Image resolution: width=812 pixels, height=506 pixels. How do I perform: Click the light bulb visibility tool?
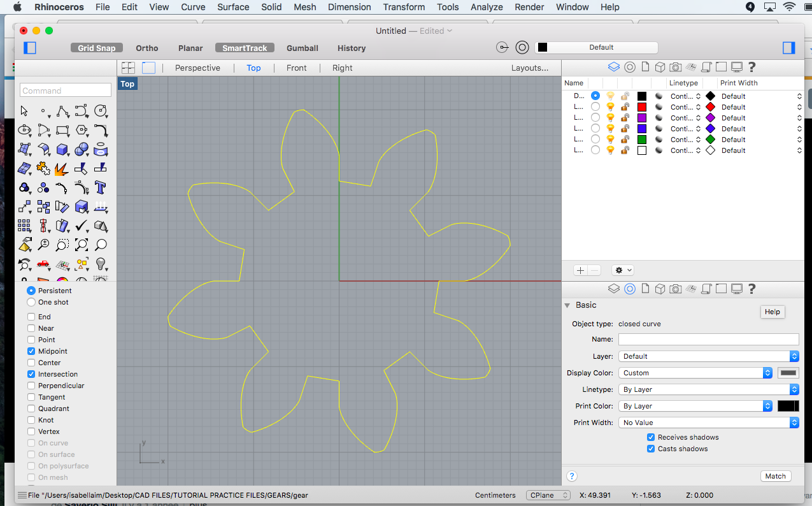(100, 264)
